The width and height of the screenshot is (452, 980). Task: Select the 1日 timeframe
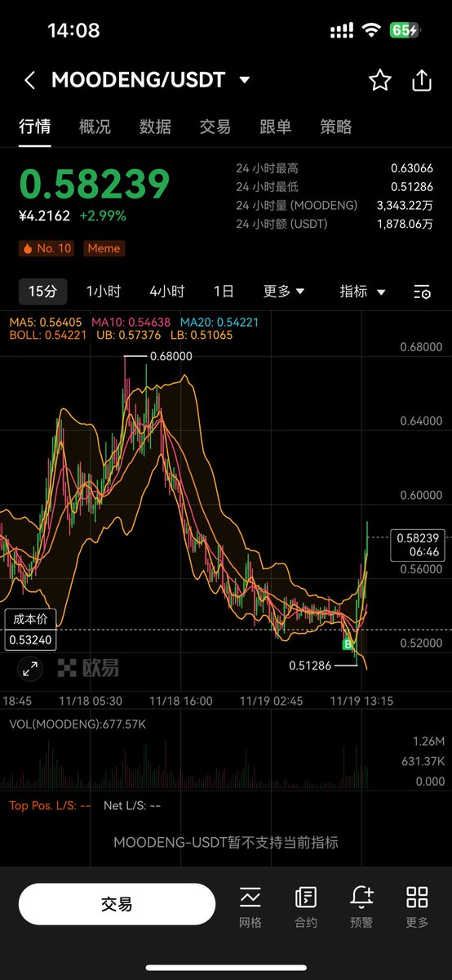click(224, 292)
